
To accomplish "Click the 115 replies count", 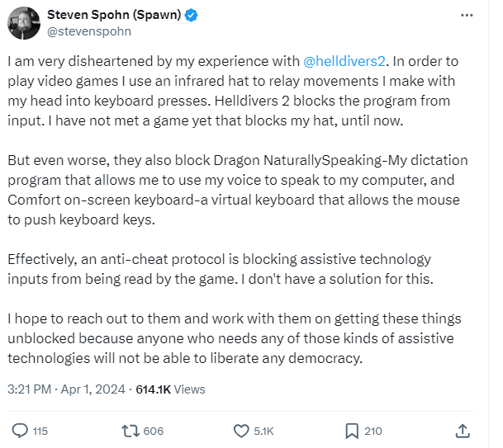I will pos(40,431).
